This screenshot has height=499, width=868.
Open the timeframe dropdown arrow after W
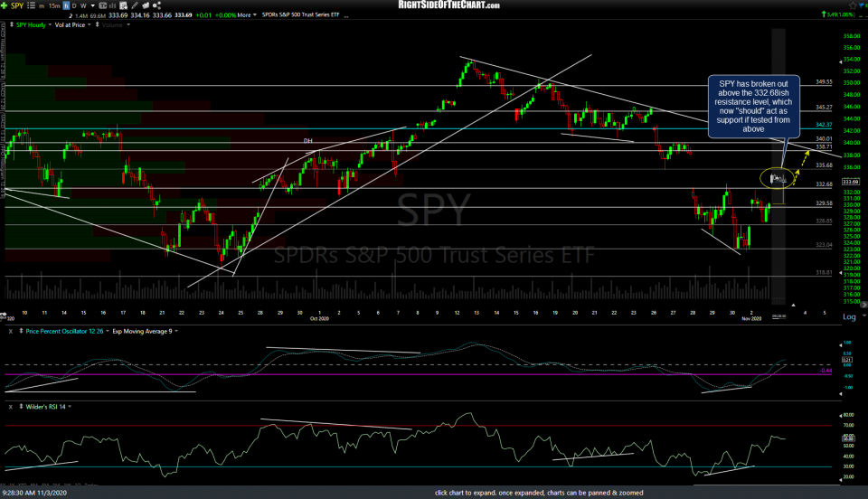(93, 5)
